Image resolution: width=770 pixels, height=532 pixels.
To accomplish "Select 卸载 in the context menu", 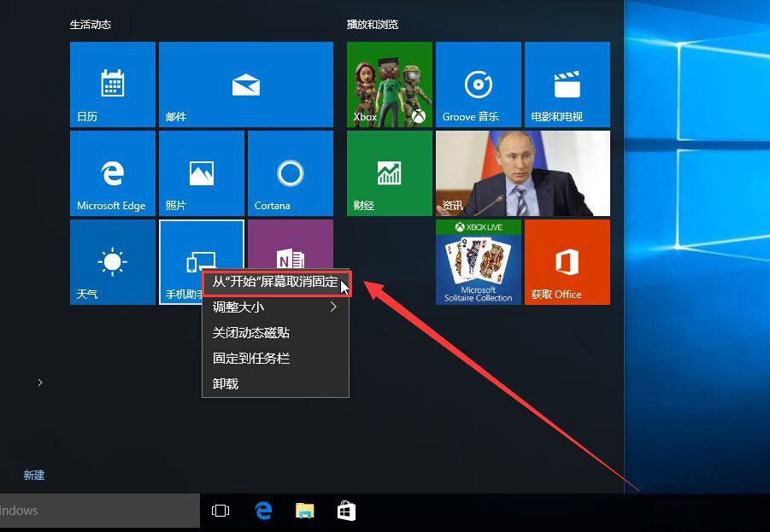I will (x=275, y=383).
